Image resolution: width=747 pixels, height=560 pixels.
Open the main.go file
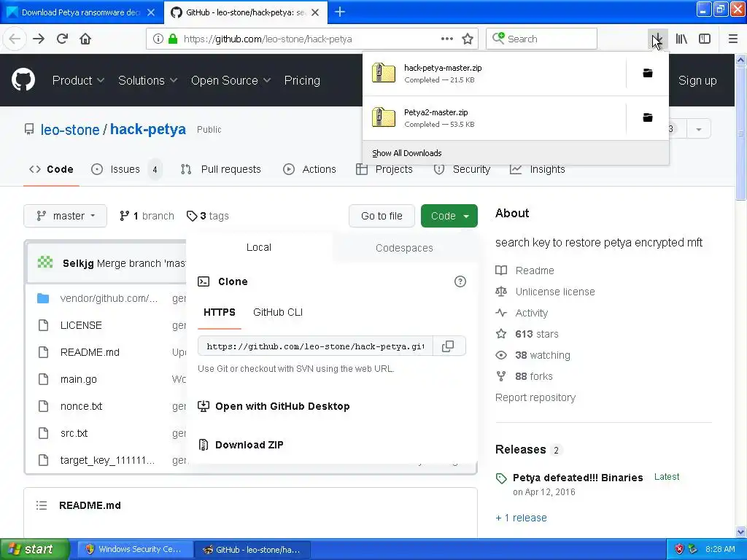(x=79, y=379)
